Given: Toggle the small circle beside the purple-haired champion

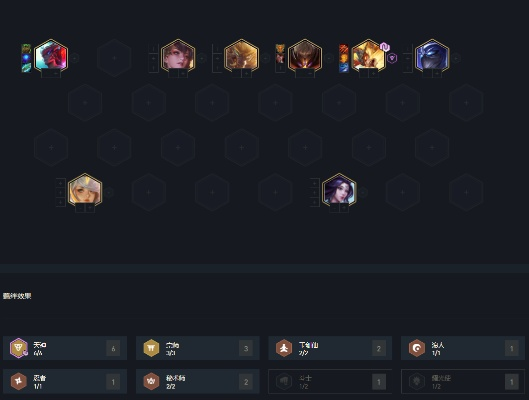Looking at the screenshot, I should point(363,192).
